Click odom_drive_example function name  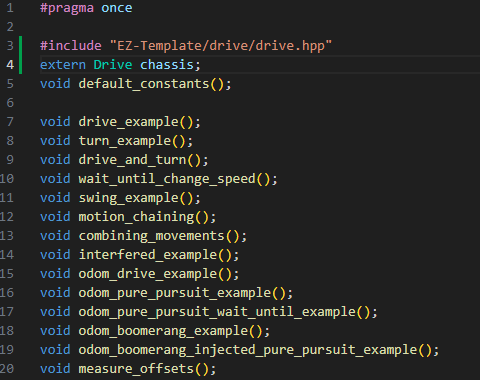pyautogui.click(x=148, y=274)
